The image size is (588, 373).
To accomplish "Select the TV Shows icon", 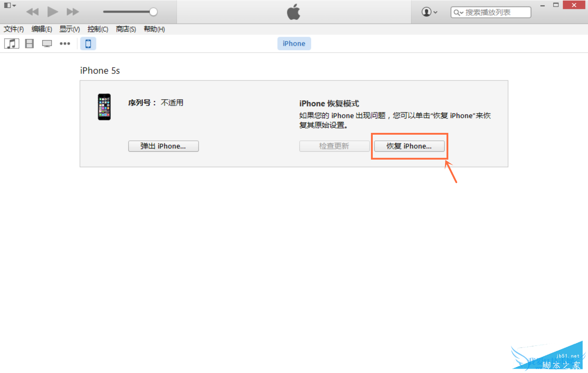I will [47, 43].
